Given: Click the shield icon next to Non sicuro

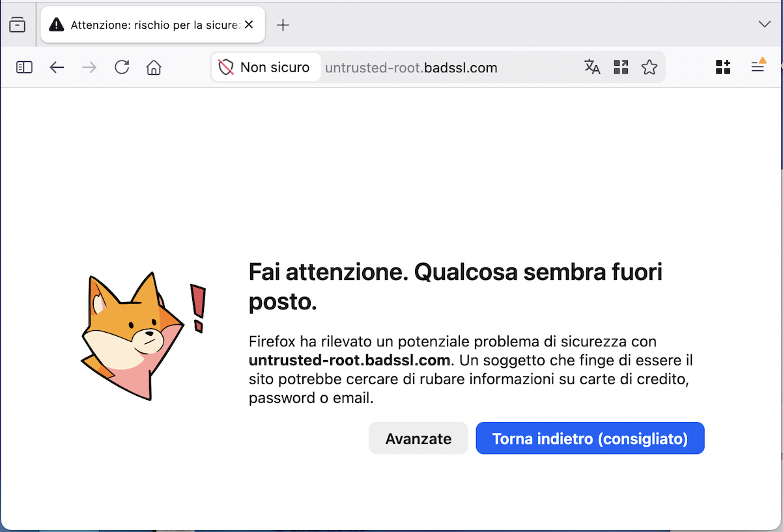Looking at the screenshot, I should 226,66.
